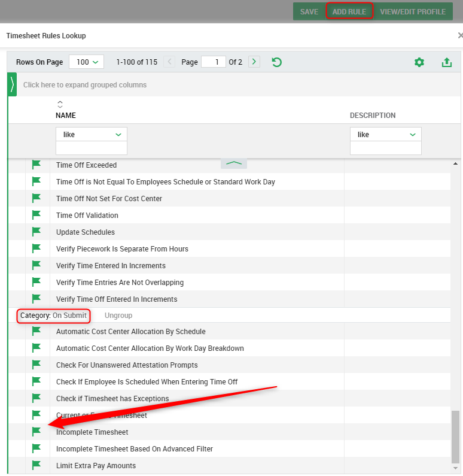Open VIEW/EDIT PROFILE

pos(413,11)
